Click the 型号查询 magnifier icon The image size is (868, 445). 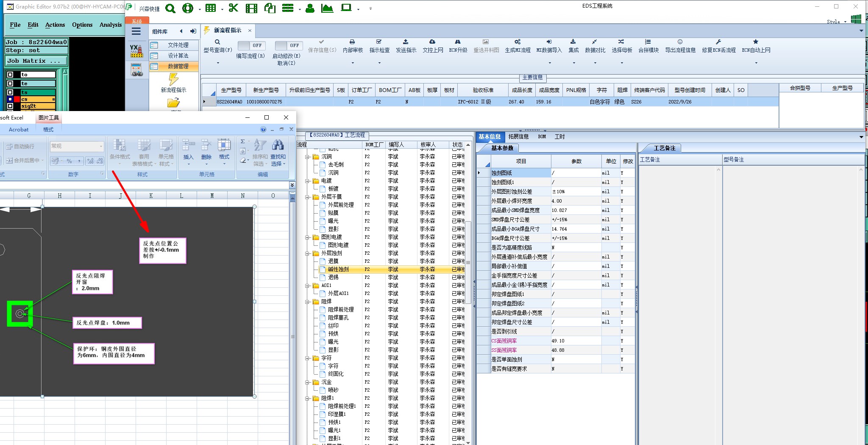[217, 42]
